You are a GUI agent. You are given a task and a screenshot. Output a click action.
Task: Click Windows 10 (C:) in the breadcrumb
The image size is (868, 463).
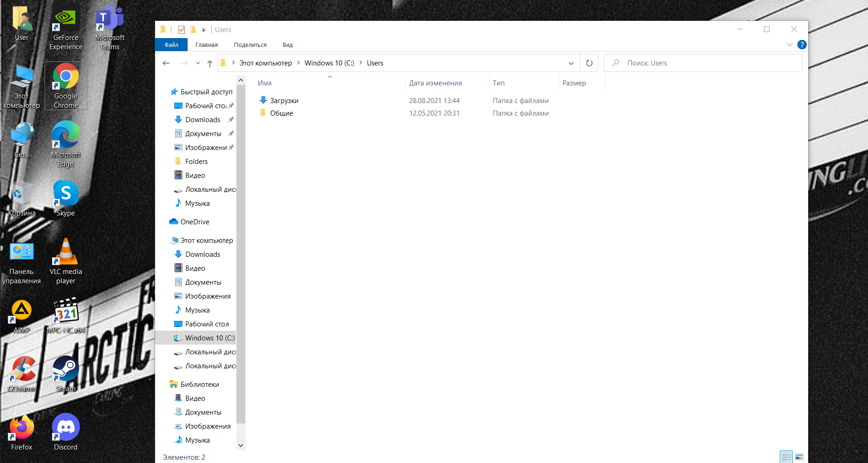pyautogui.click(x=329, y=63)
